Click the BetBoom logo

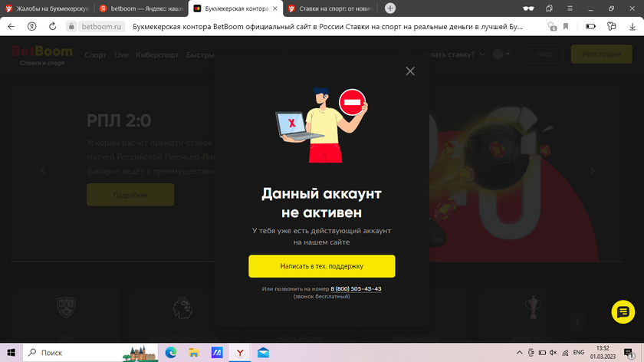[42, 54]
